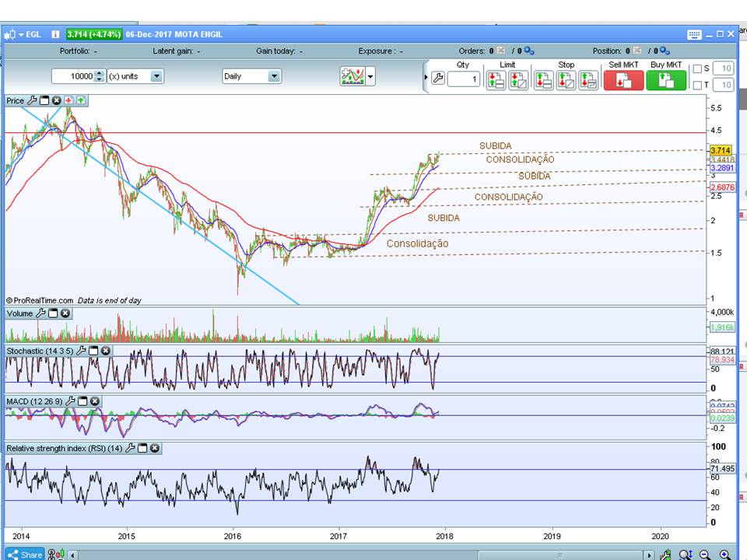Open the Daily timeframe dropdown
Viewport: 747px width, 560px height.
coord(274,76)
